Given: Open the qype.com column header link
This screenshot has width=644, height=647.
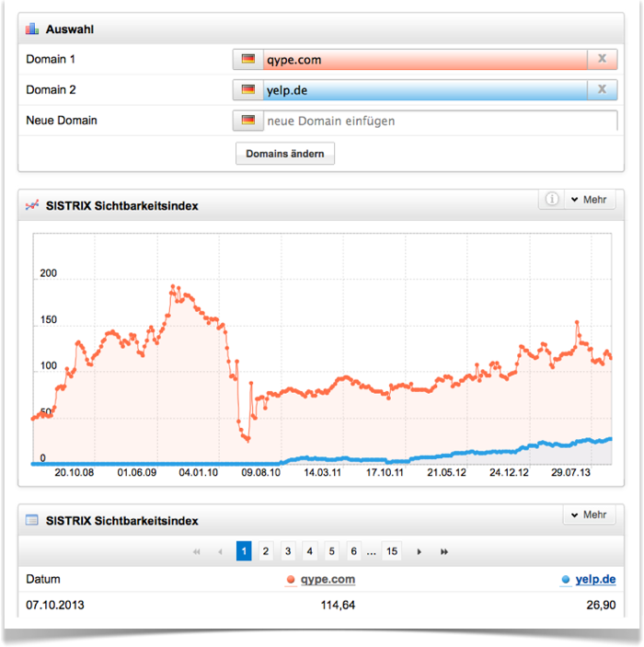Looking at the screenshot, I should 328,579.
